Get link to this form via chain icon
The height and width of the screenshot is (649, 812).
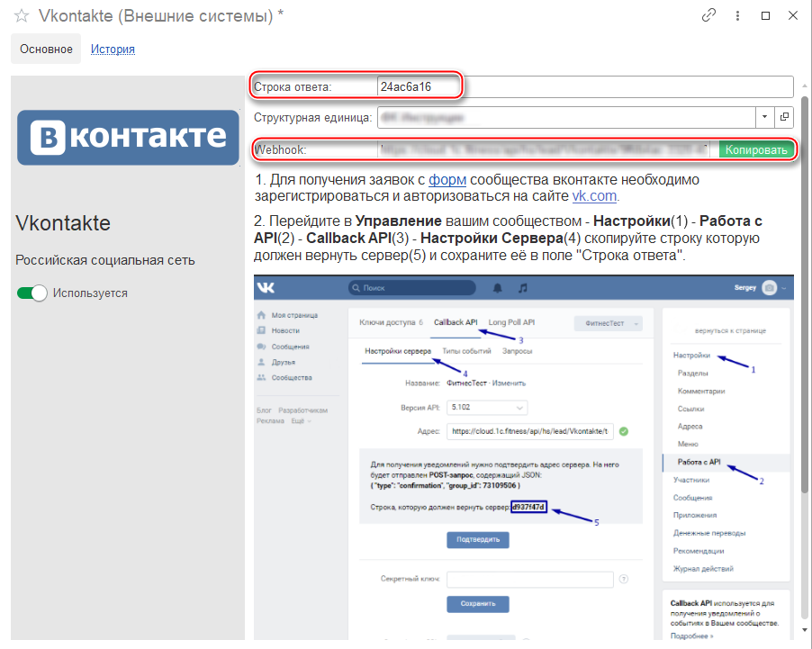[x=708, y=15]
